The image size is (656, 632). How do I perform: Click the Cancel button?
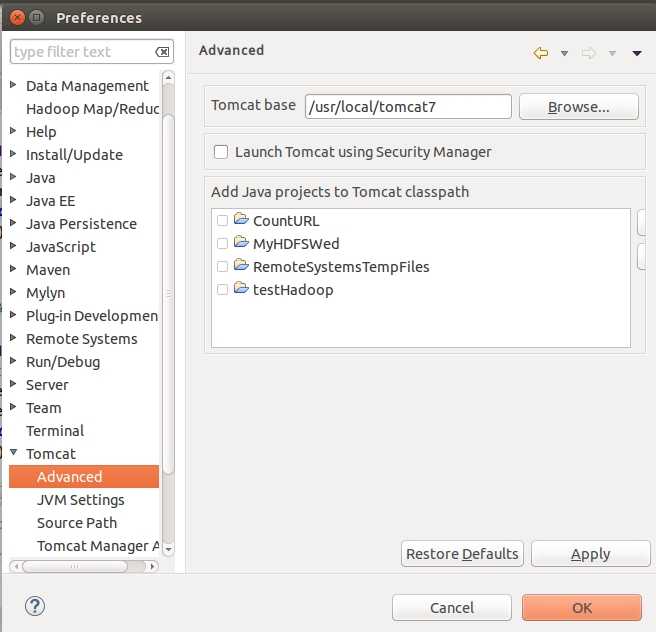pyautogui.click(x=452, y=607)
